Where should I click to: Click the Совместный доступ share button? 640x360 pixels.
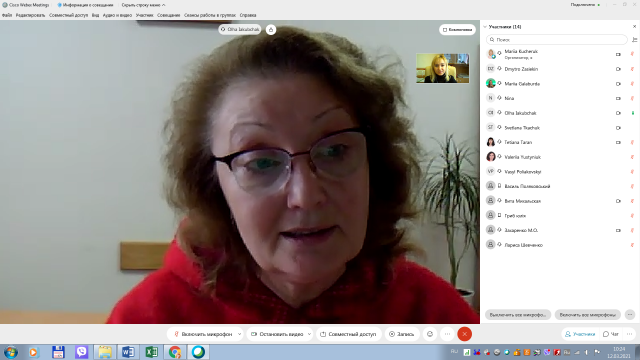348,334
